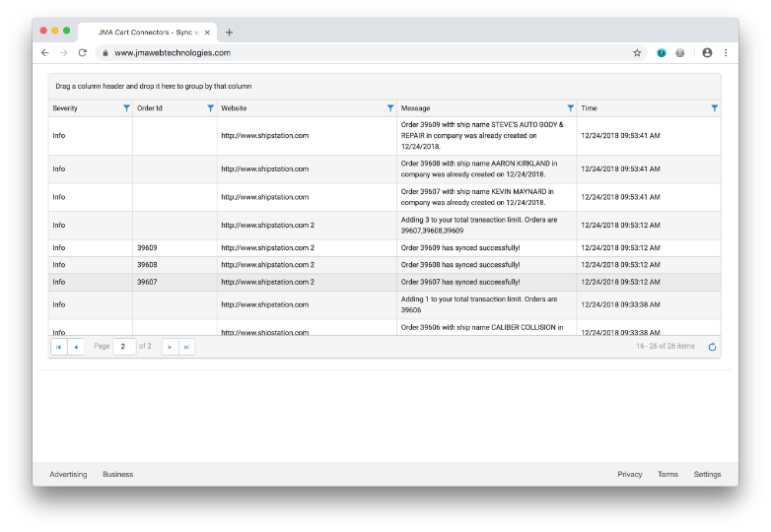Click the message mentioning STEVE'S AUTO BODY & REPAIR

pyautogui.click(x=482, y=136)
